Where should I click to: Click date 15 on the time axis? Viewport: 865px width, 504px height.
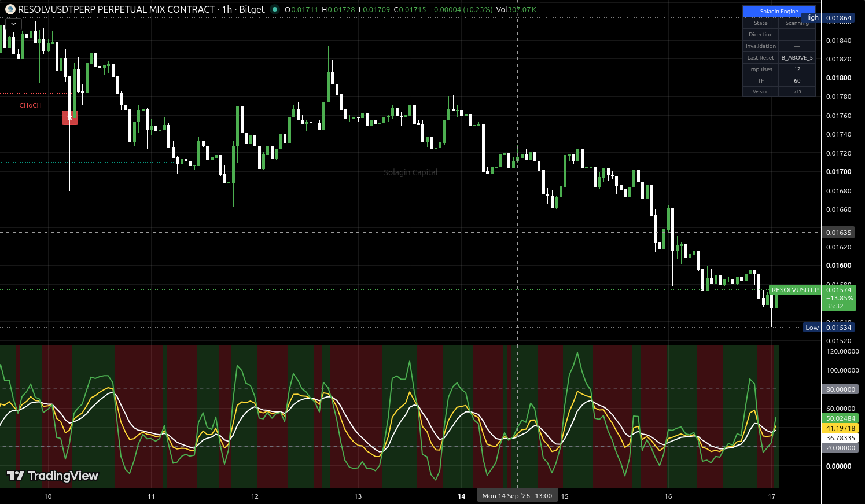565,496
